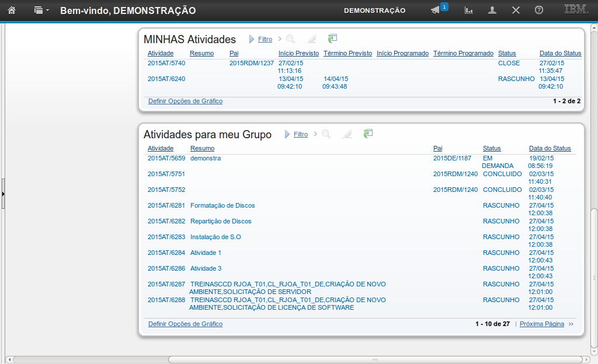Image resolution: width=598 pixels, height=364 pixels.
Task: Open parent record 2015RDM/1237
Action: [251, 63]
